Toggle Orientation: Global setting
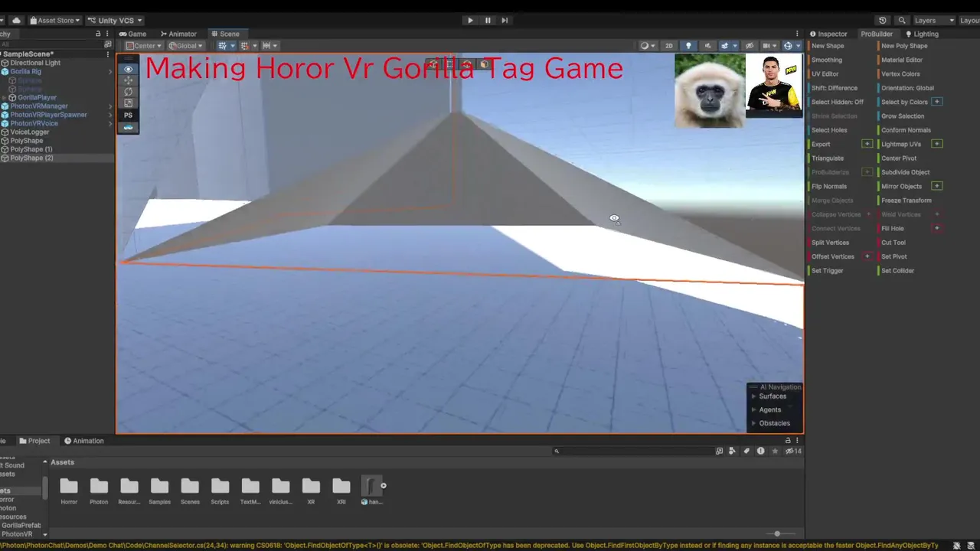 tap(907, 88)
